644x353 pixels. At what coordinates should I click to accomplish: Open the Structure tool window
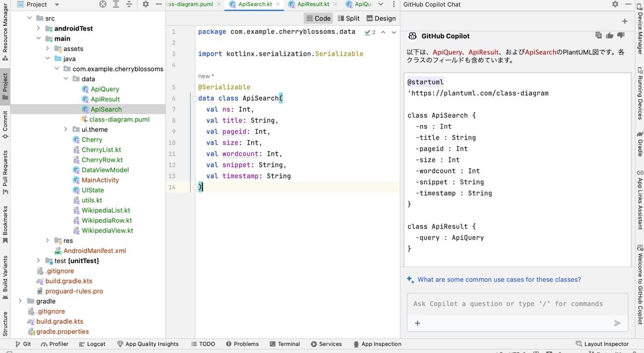[x=5, y=324]
